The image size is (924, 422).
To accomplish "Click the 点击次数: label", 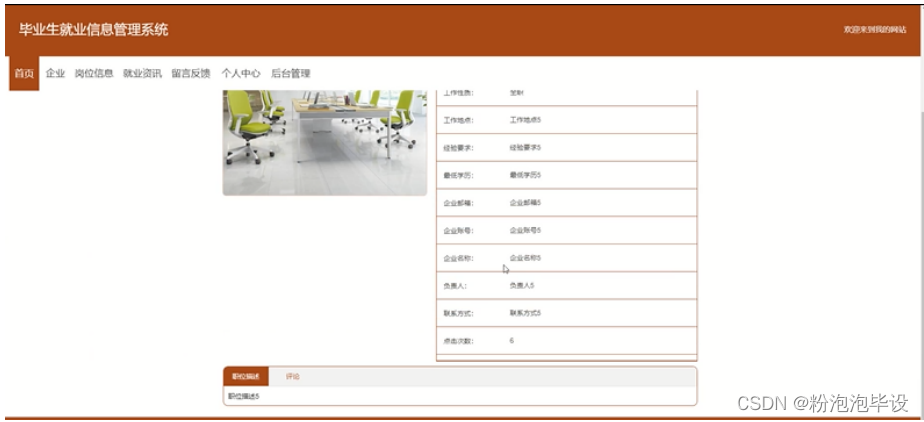I will pos(458,341).
